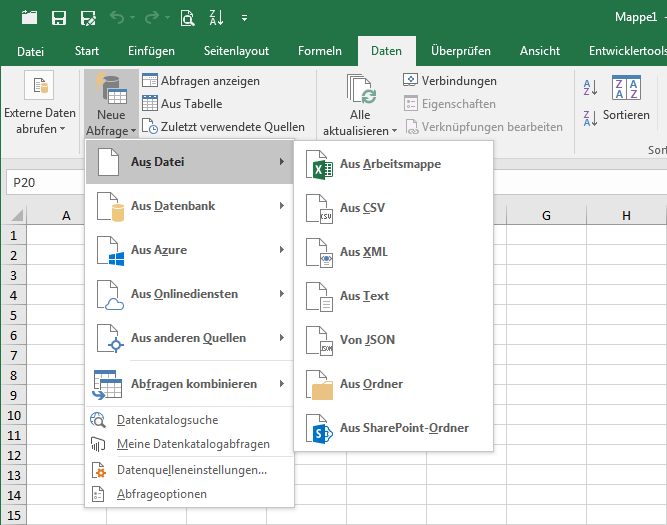Open Print Preview icon in quick access toolbar
The image size is (667, 525).
click(187, 18)
